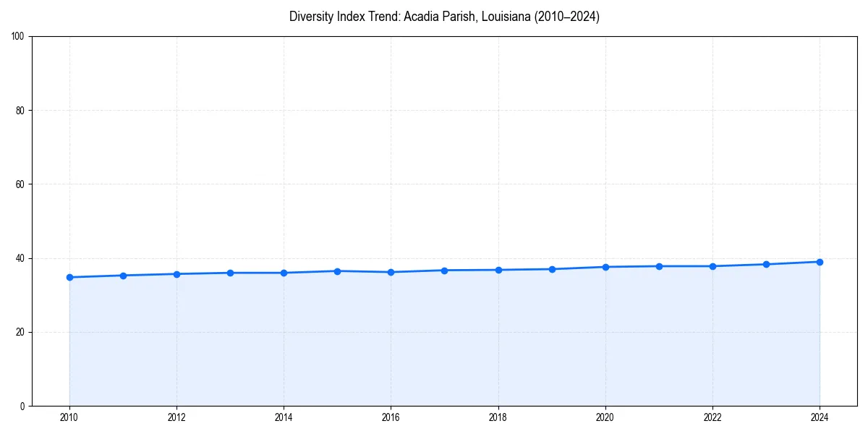Viewport: 868px width, 434px height.
Task: Select the 2019 data point marker
Action: click(551, 268)
